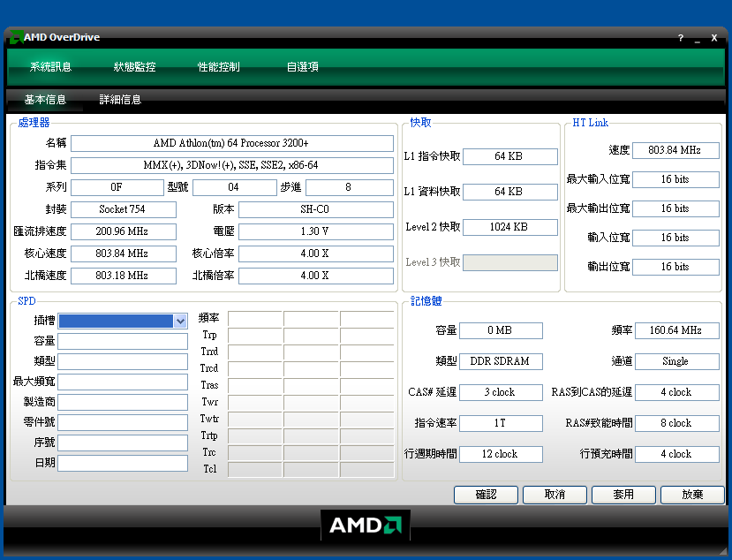Click the RAS#致能時間 8 clock field

coord(677,423)
